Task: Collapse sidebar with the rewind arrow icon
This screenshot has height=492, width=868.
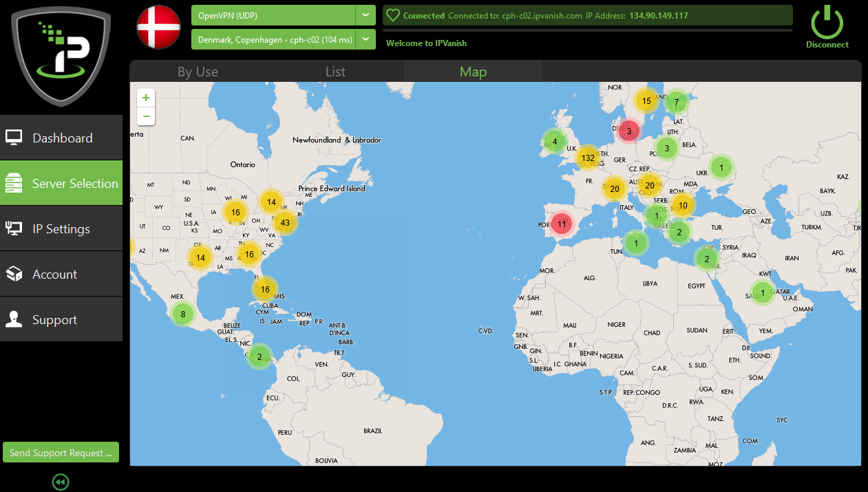Action: coord(61,482)
